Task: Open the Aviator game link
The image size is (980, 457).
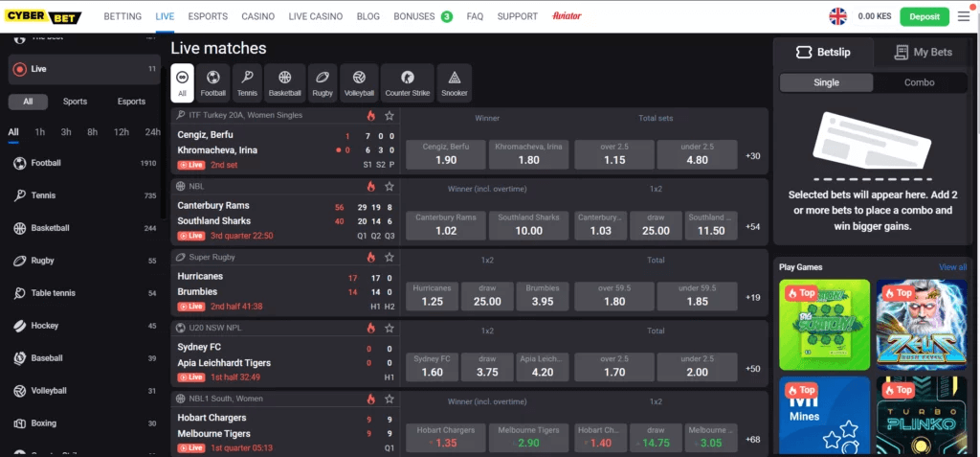Action: coord(567,17)
